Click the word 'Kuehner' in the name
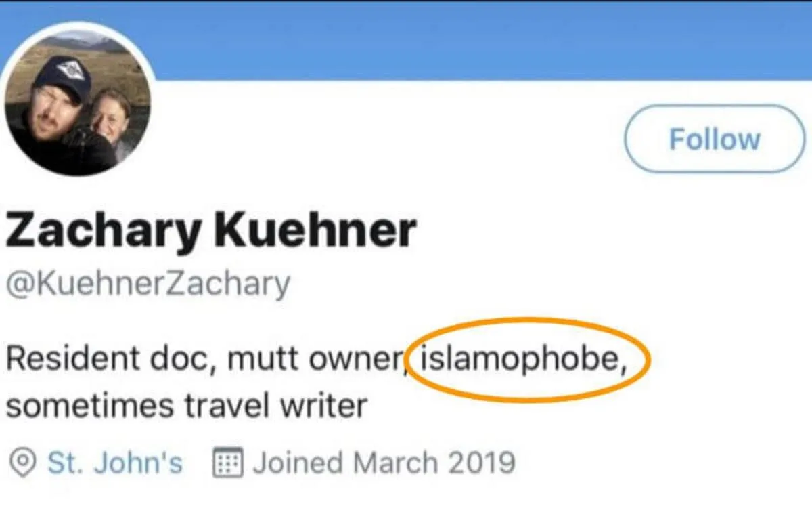812x508 pixels. point(315,230)
